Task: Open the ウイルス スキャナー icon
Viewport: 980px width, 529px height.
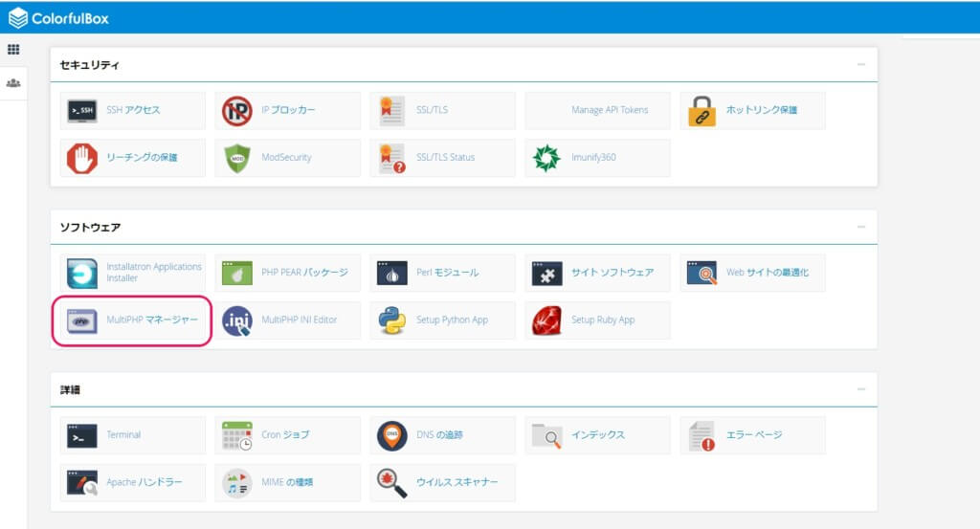Action: click(x=391, y=482)
